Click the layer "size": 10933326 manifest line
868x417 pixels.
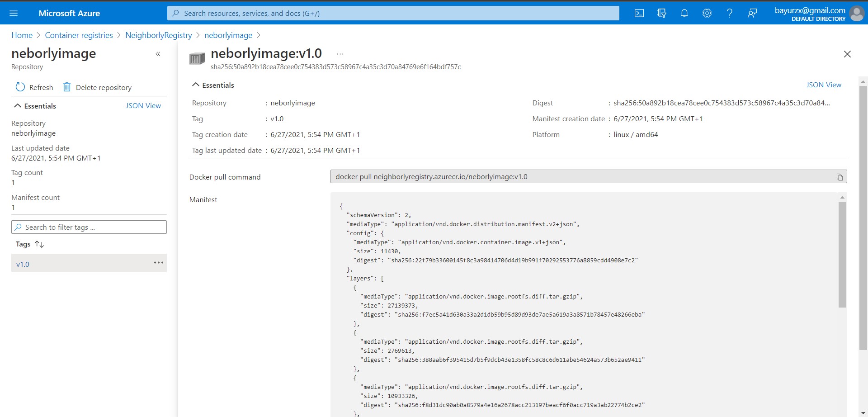(x=389, y=396)
